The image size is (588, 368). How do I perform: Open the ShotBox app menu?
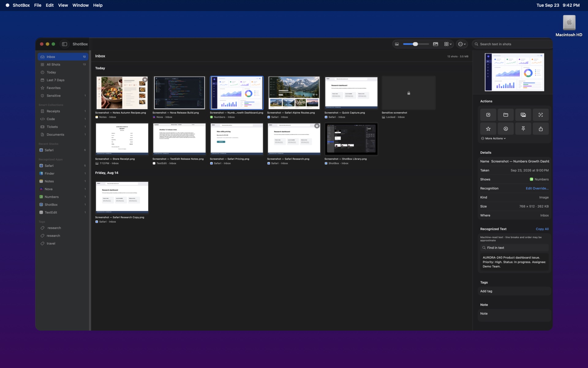21,5
